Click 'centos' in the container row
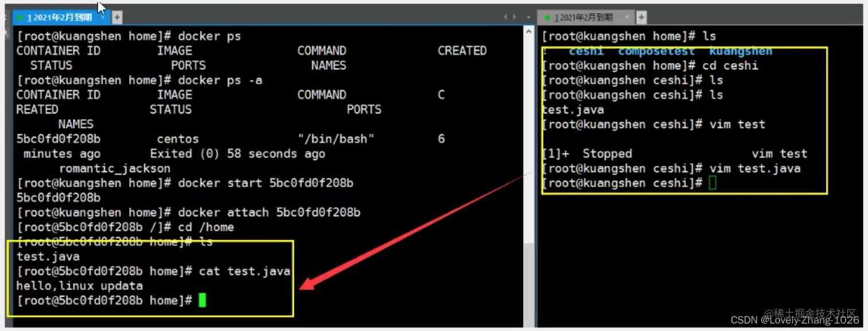Screen dimensions: 868x331 coord(177,139)
